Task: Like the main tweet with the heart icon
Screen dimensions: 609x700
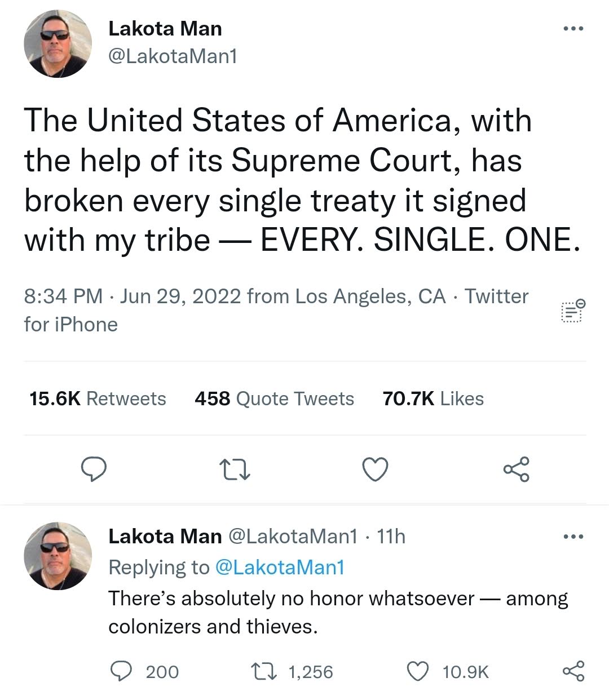Action: coord(375,469)
